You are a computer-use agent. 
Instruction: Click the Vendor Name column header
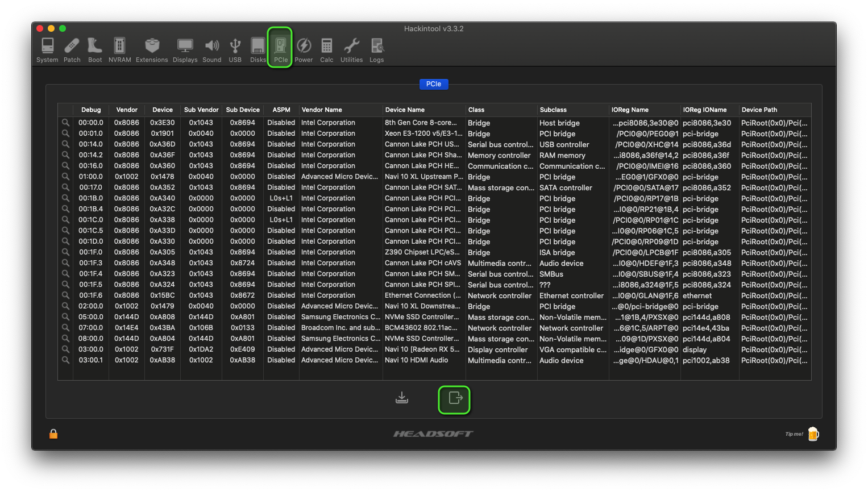(x=341, y=110)
